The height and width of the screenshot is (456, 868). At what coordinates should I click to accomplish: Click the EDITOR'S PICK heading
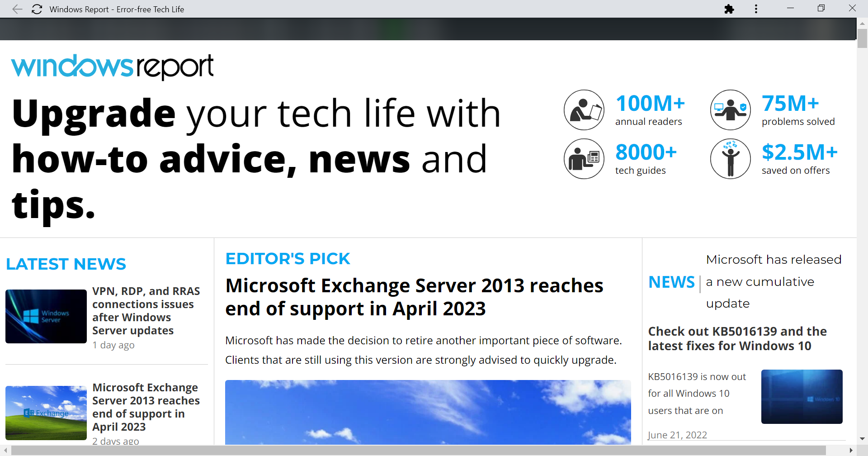pyautogui.click(x=288, y=259)
